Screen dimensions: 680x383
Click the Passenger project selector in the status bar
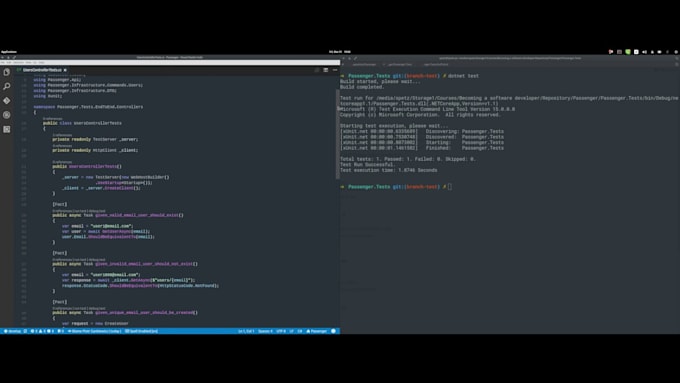(x=317, y=331)
